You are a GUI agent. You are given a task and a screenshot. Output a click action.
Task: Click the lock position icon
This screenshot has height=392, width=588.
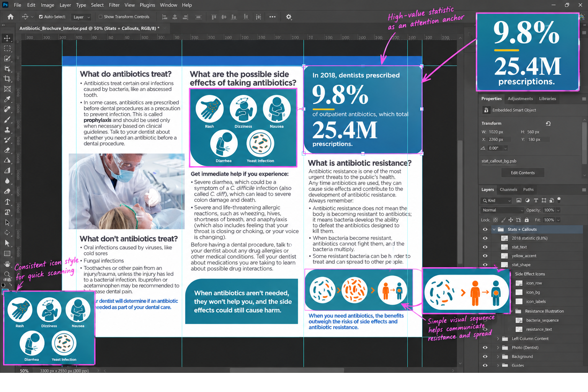(511, 220)
